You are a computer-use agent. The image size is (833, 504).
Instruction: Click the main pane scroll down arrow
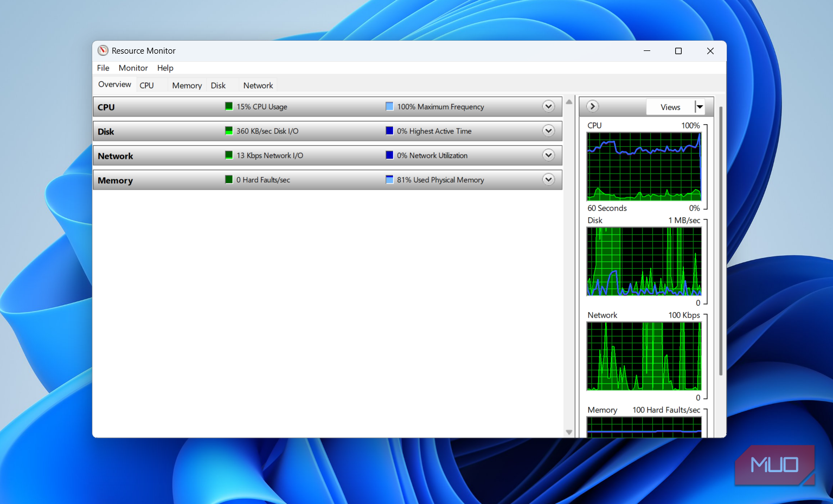(569, 432)
